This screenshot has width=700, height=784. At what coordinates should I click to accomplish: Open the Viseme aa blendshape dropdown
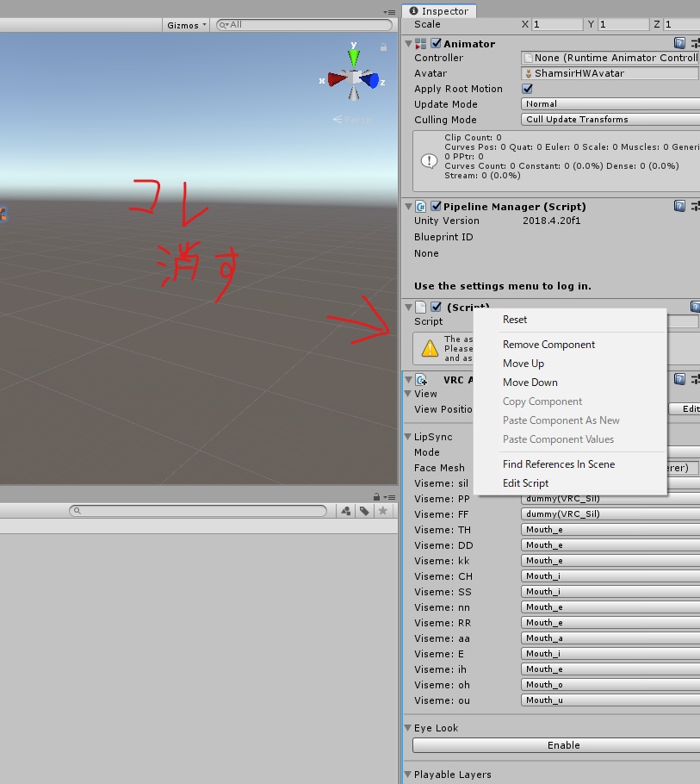coord(610,638)
